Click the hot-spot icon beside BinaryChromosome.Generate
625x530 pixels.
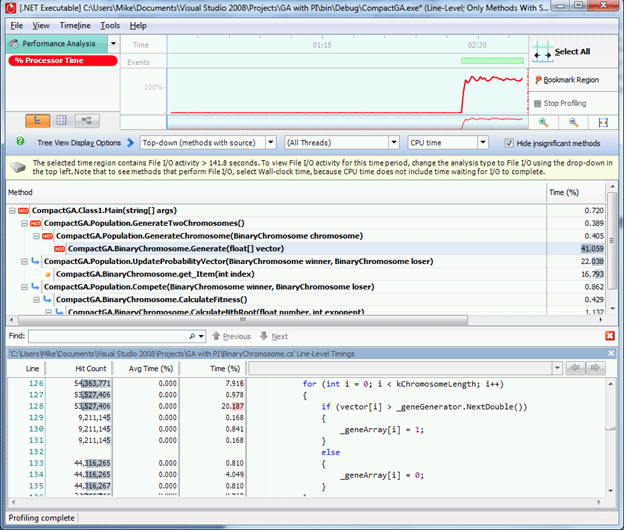(60, 249)
